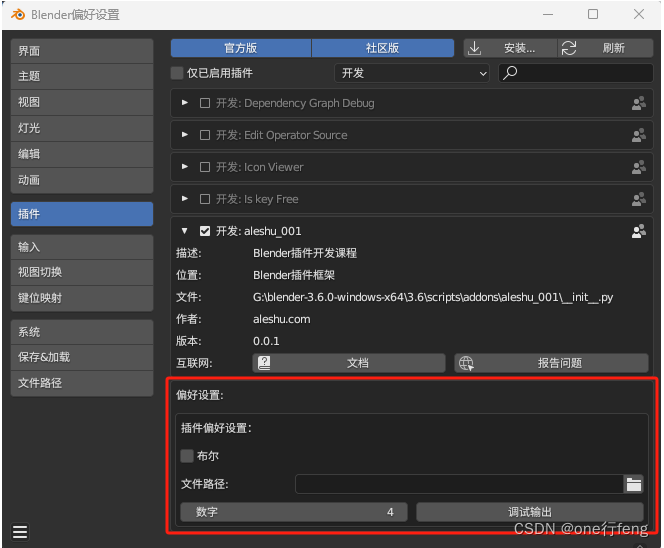This screenshot has width=664, height=548.
Task: Open the 视图 preferences section
Action: point(82,102)
